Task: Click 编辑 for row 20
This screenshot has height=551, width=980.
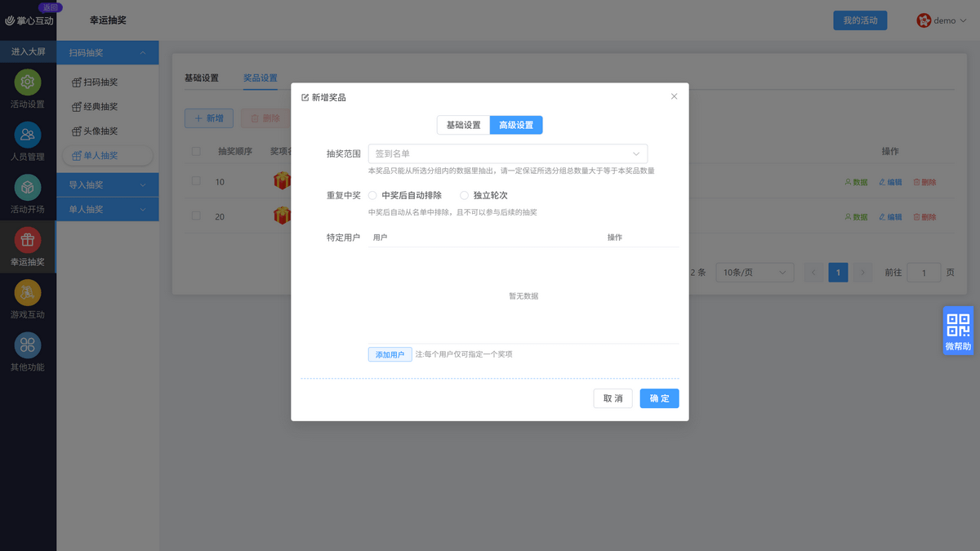Action: [x=890, y=217]
